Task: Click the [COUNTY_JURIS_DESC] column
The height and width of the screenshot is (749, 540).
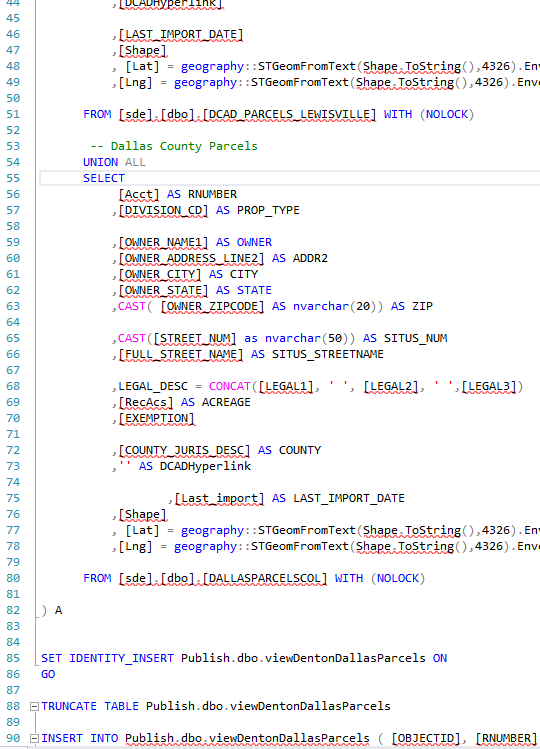Action: [184, 450]
